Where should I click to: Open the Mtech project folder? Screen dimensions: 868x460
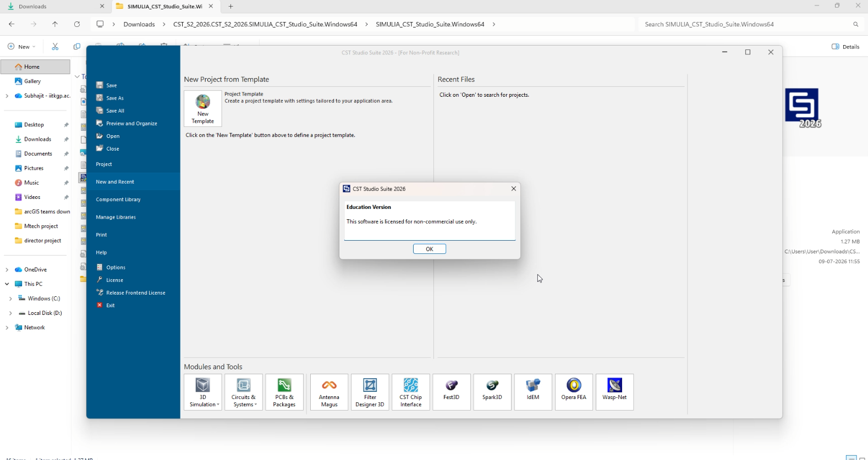click(x=35, y=226)
